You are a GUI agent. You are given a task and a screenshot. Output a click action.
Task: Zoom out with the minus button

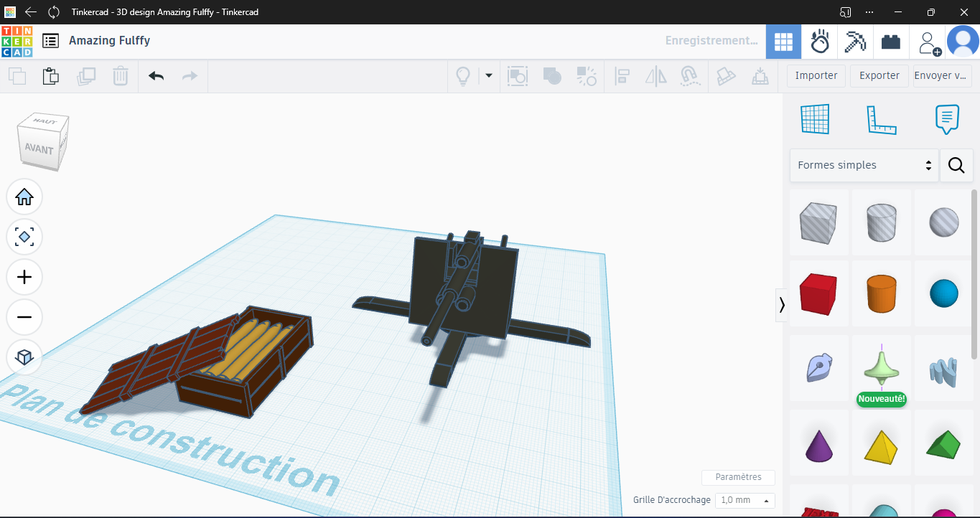(24, 317)
